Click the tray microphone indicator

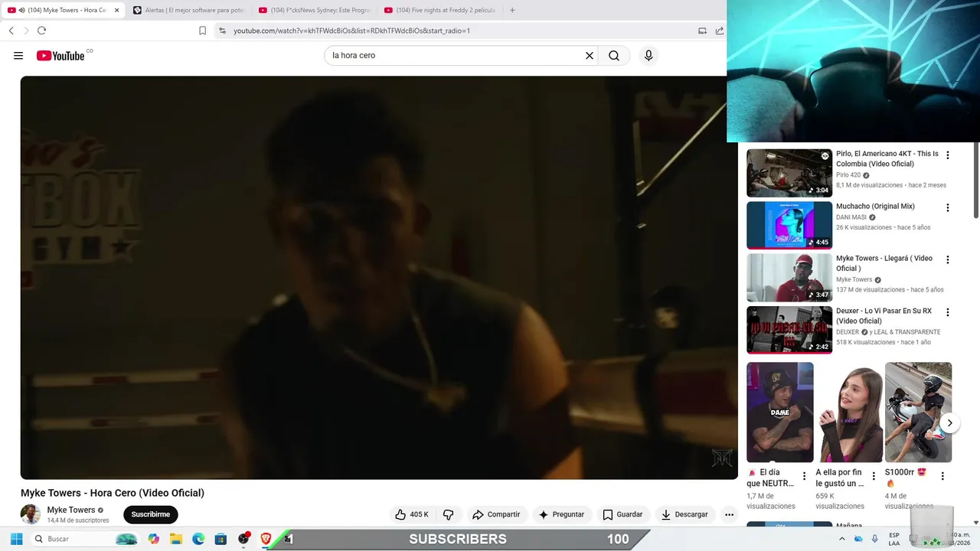tap(875, 539)
